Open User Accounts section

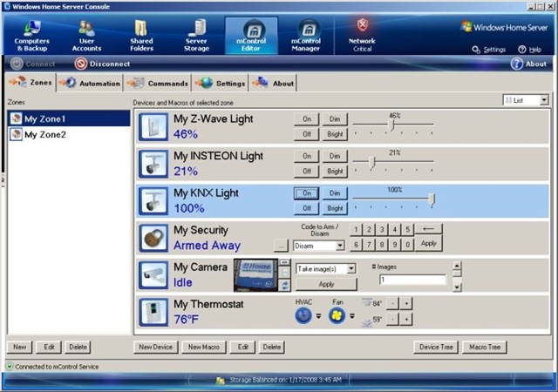pyautogui.click(x=86, y=36)
